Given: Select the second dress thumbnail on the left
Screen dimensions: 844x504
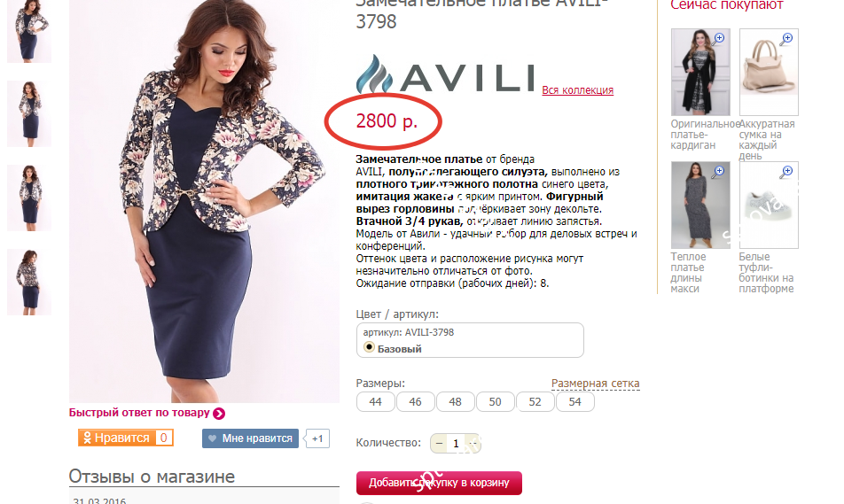Looking at the screenshot, I should (x=29, y=113).
